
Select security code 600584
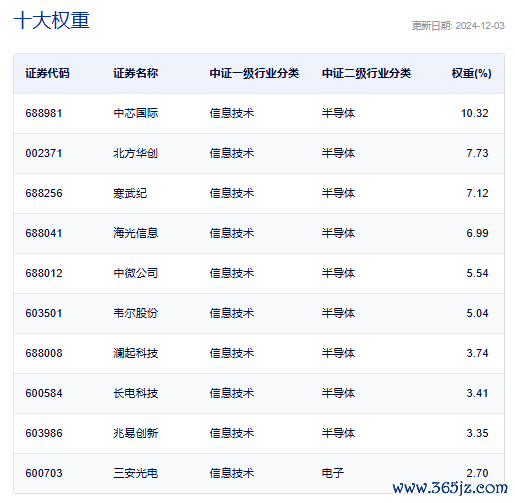pyautogui.click(x=44, y=393)
